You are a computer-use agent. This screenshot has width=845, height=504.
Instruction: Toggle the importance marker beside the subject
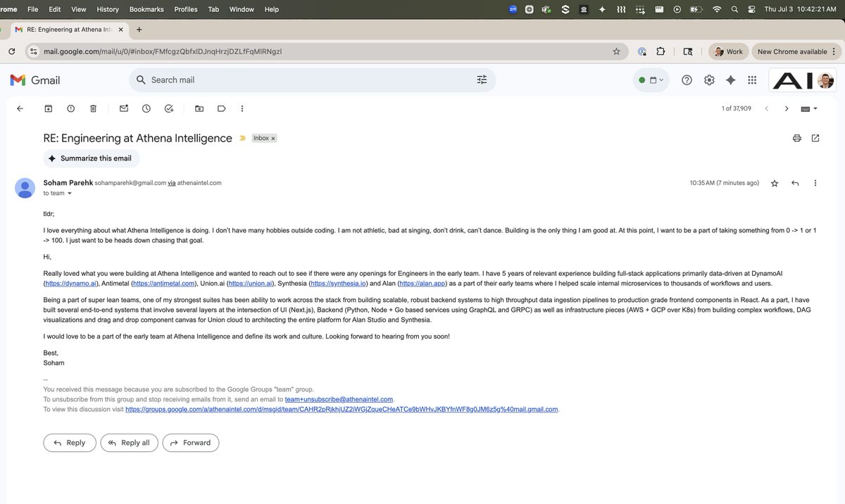click(243, 138)
